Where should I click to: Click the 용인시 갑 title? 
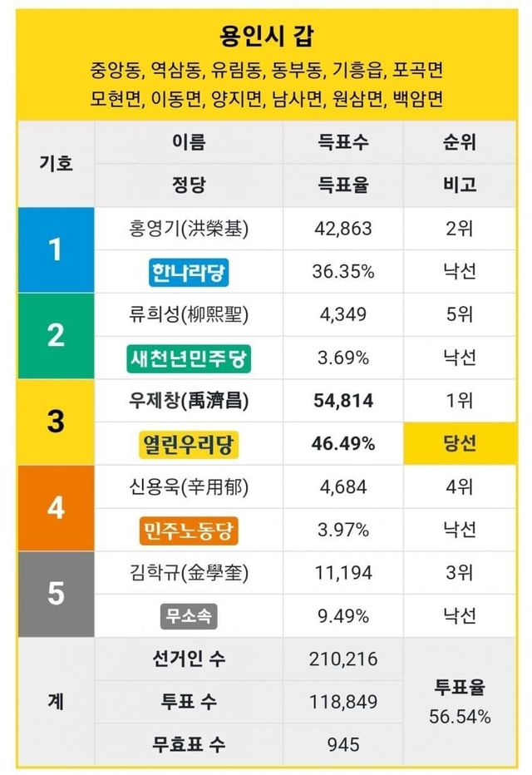[266, 36]
